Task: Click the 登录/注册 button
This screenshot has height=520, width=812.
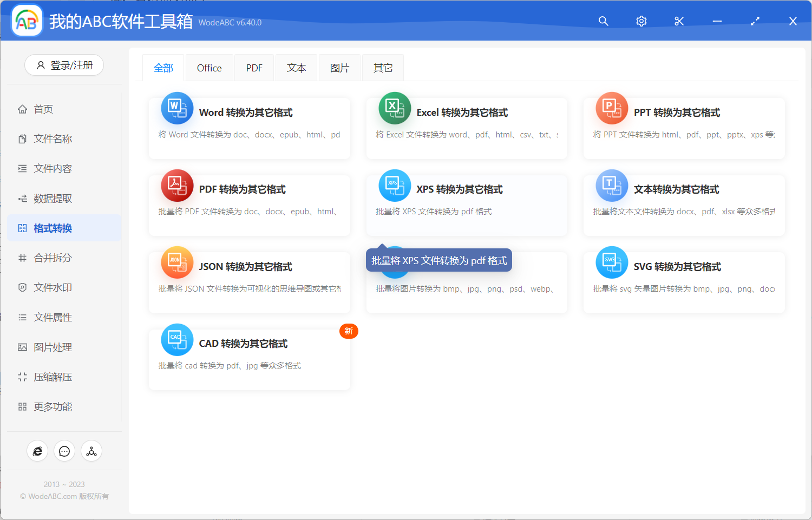Action: click(64, 65)
